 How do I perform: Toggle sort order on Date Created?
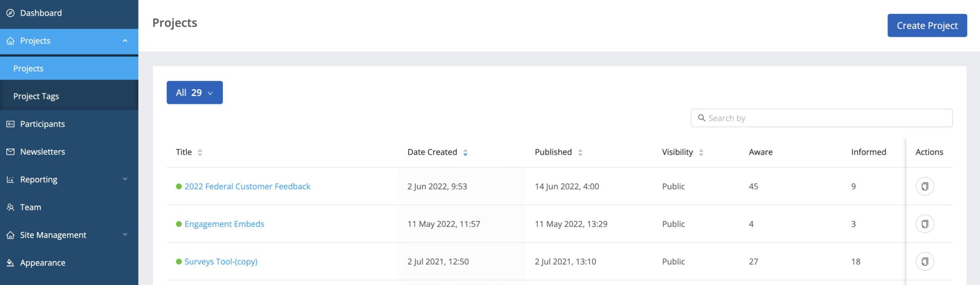click(x=465, y=152)
